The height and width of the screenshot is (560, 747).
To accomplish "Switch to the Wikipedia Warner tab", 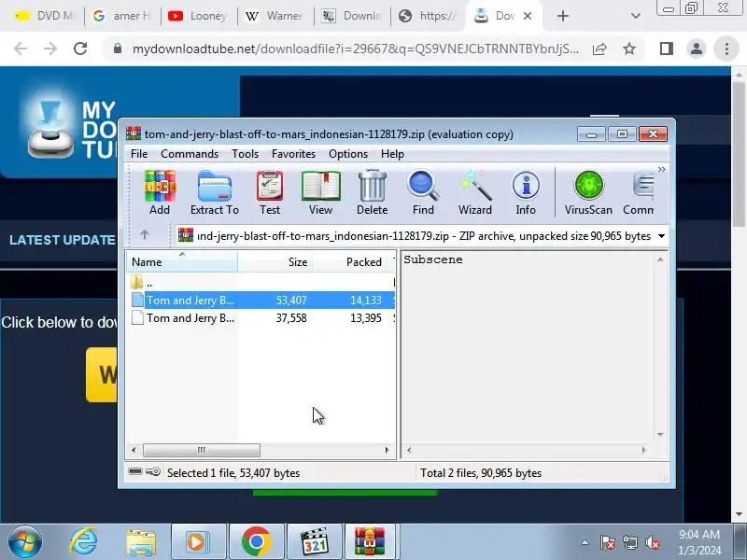I will pyautogui.click(x=275, y=16).
